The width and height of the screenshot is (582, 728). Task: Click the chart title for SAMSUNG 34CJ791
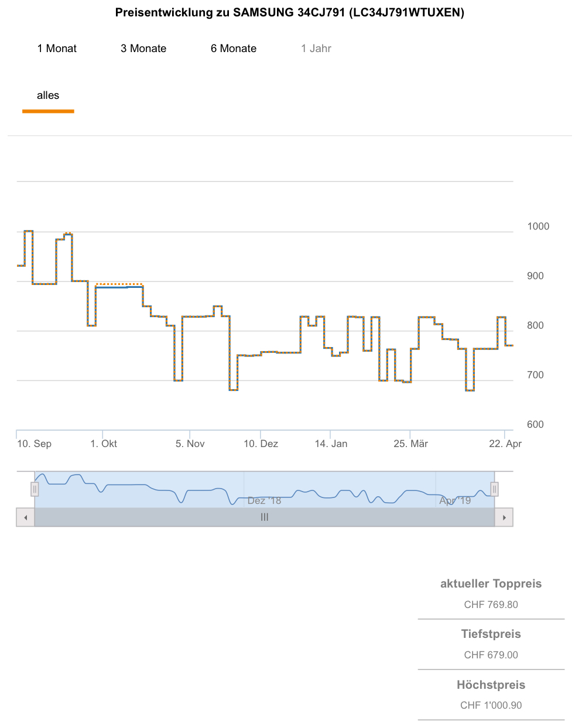pyautogui.click(x=290, y=12)
